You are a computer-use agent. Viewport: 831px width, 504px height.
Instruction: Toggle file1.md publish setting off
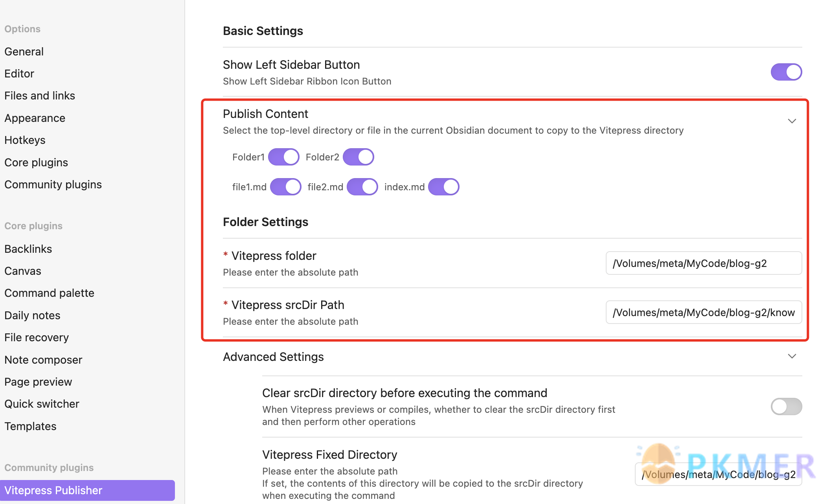(285, 186)
